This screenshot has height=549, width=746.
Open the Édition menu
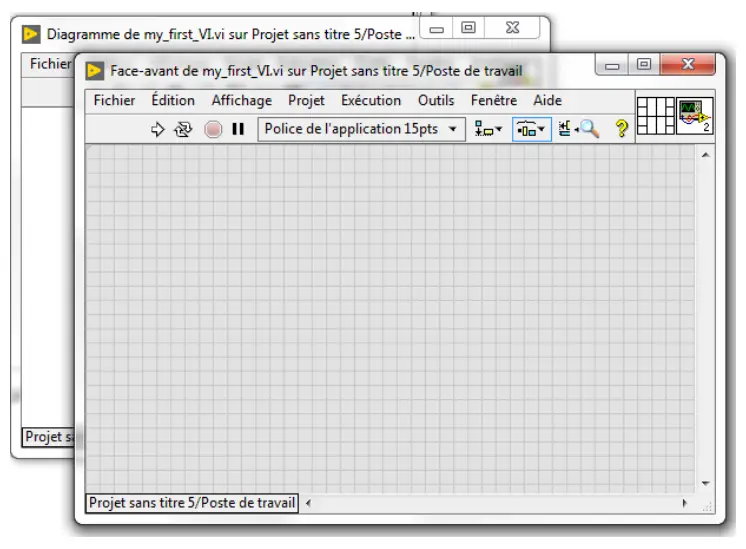(x=173, y=100)
